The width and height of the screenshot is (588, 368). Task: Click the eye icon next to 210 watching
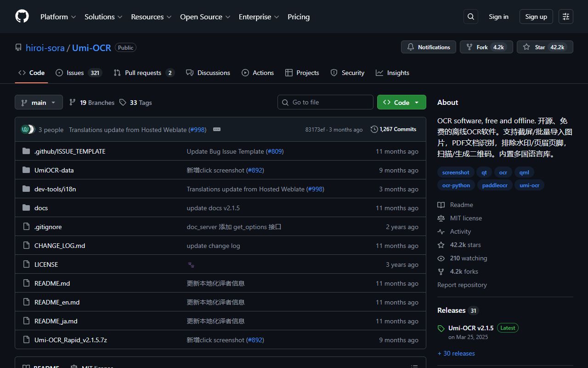441,258
